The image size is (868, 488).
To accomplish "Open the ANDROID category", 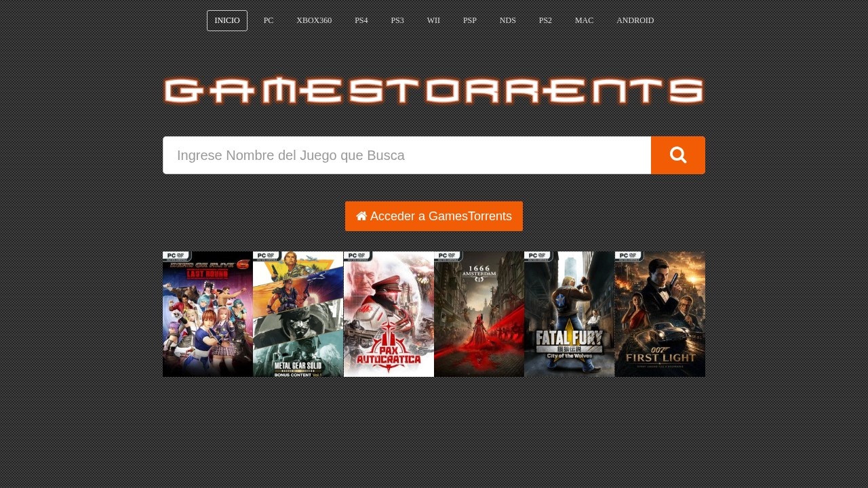I will pos(635,20).
